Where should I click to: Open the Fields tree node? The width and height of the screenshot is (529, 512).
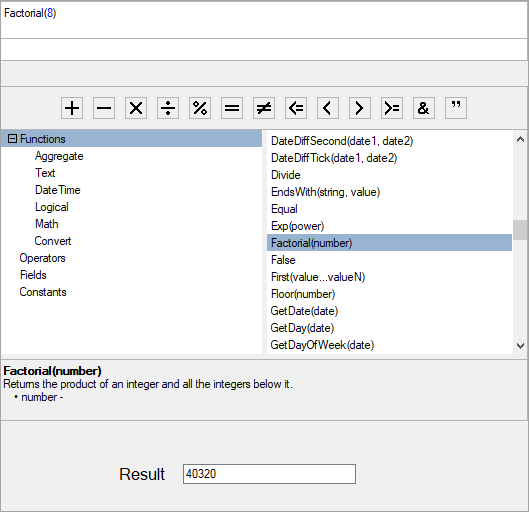click(x=33, y=275)
